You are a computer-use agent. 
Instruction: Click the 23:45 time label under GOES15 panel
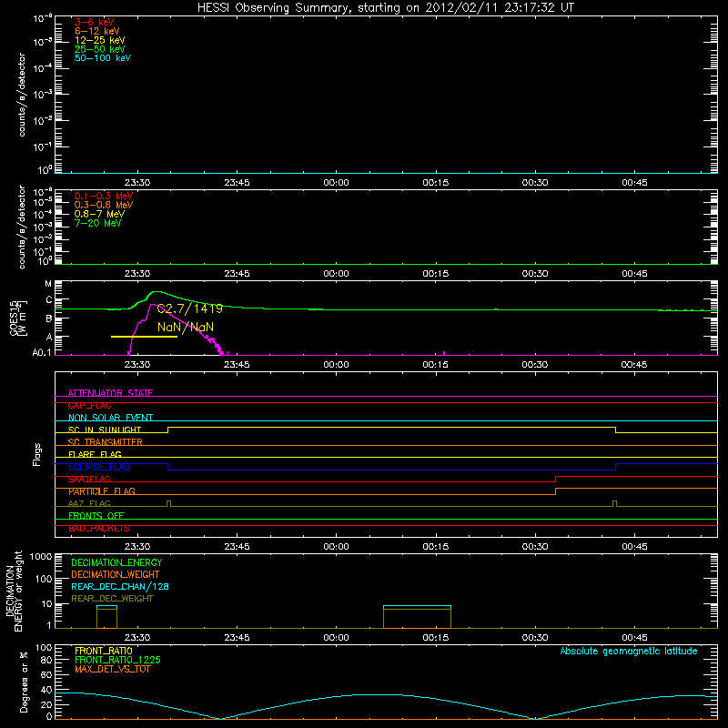(237, 365)
